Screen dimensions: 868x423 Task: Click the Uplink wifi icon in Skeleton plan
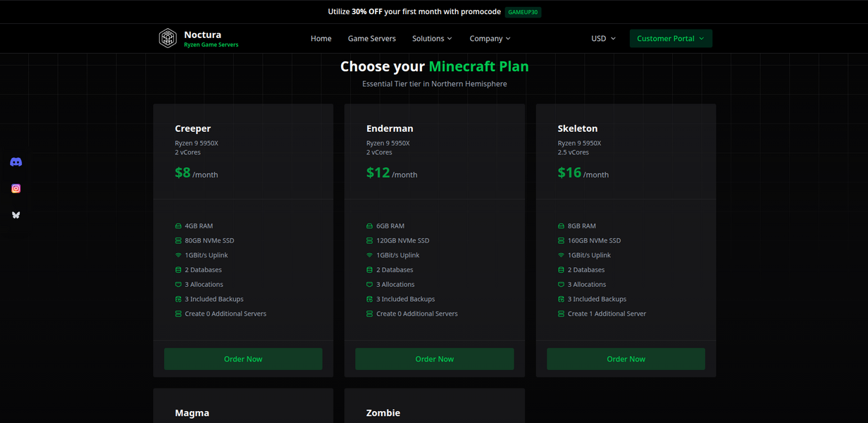coord(561,255)
